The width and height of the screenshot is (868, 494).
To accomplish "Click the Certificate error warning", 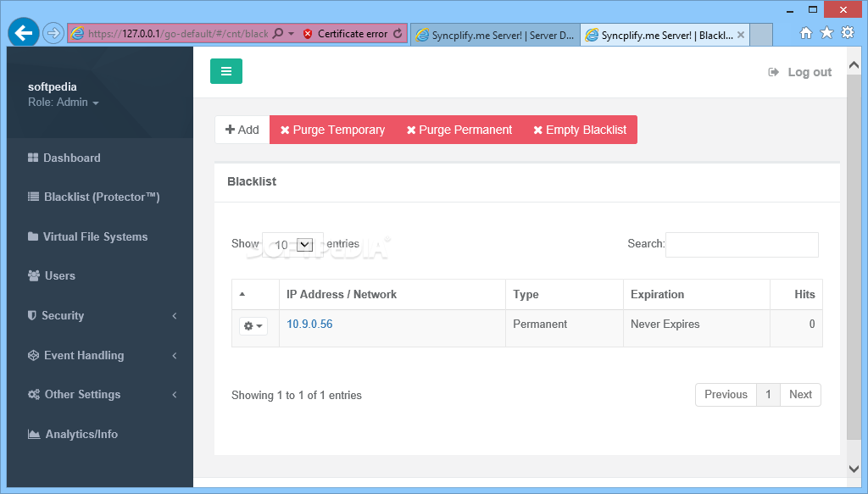I will 346,34.
